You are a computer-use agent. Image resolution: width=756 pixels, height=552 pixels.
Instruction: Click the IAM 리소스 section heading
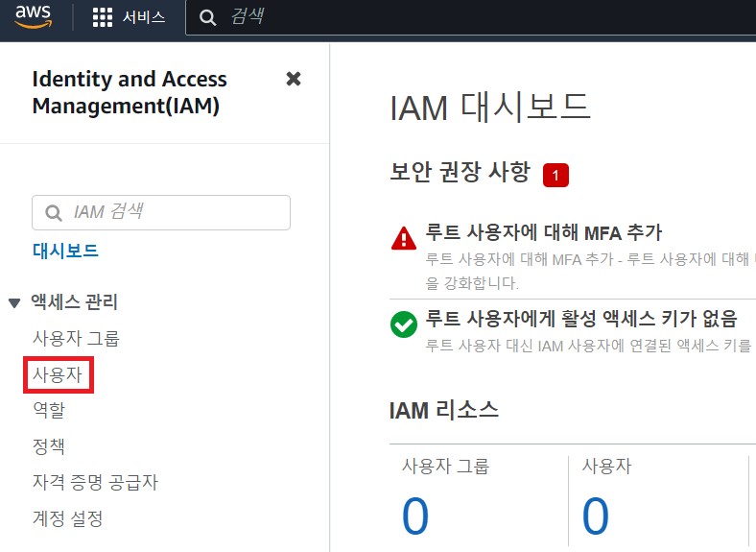[443, 411]
